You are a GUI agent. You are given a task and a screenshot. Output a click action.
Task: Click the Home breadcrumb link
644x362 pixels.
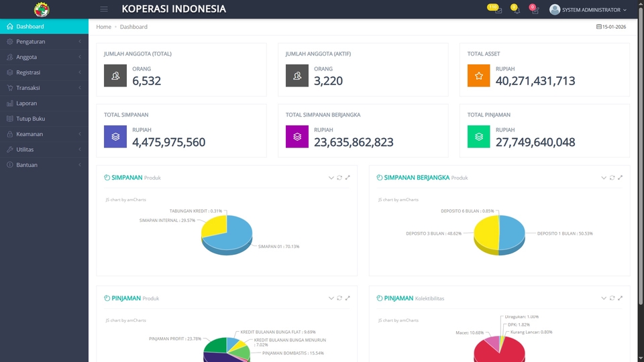pyautogui.click(x=103, y=27)
